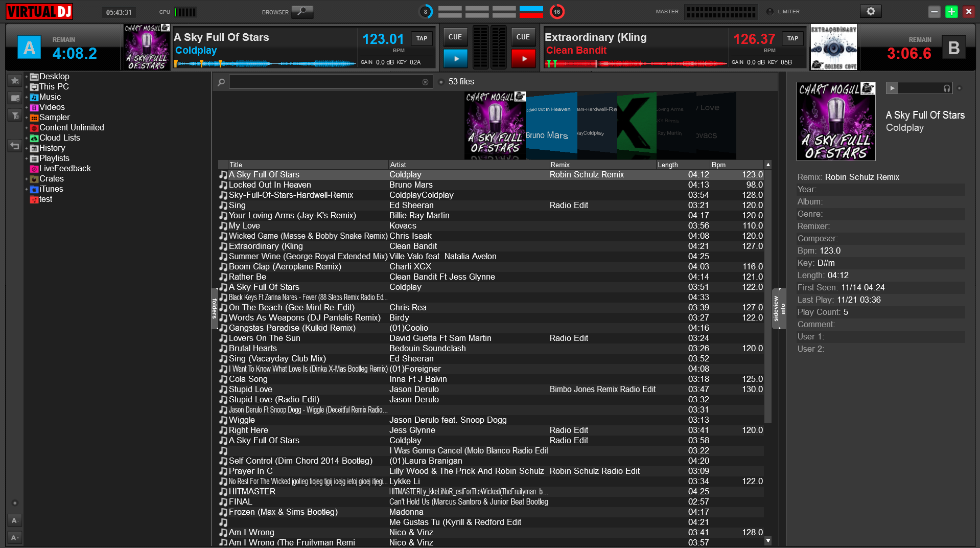Screen dimensions: 980x548
Task: Sort by the Title column header
Action: (x=308, y=165)
